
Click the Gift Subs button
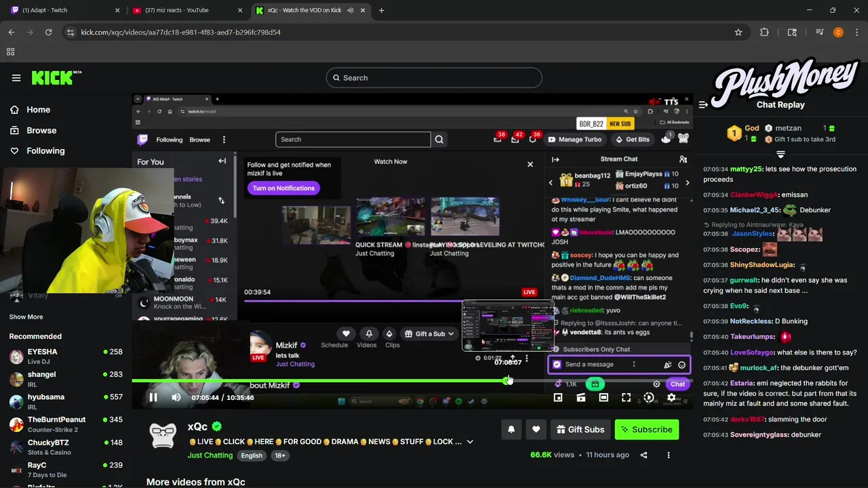click(x=580, y=430)
